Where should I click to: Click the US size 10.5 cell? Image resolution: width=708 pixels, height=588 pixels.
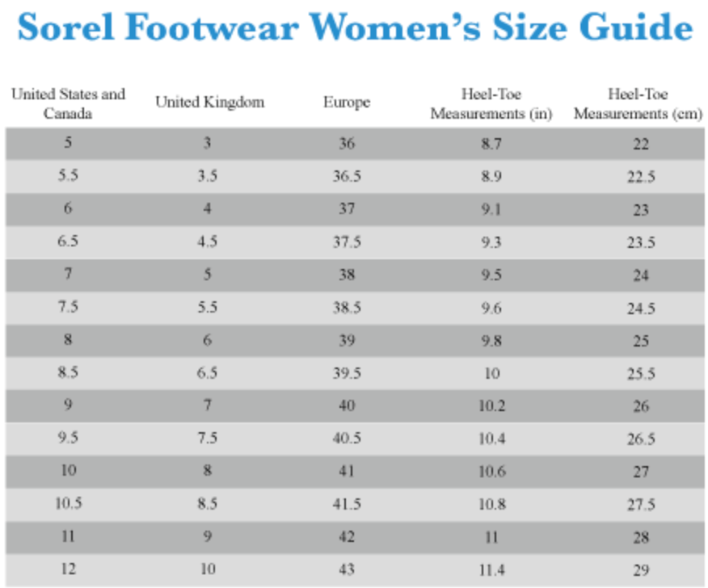click(x=68, y=504)
